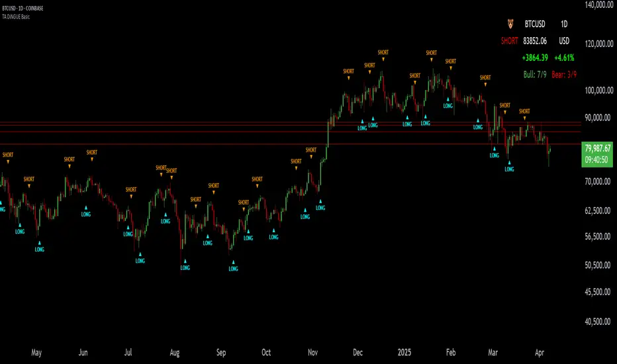
Task: Select the 83852.06 entry price value
Action: (x=535, y=41)
